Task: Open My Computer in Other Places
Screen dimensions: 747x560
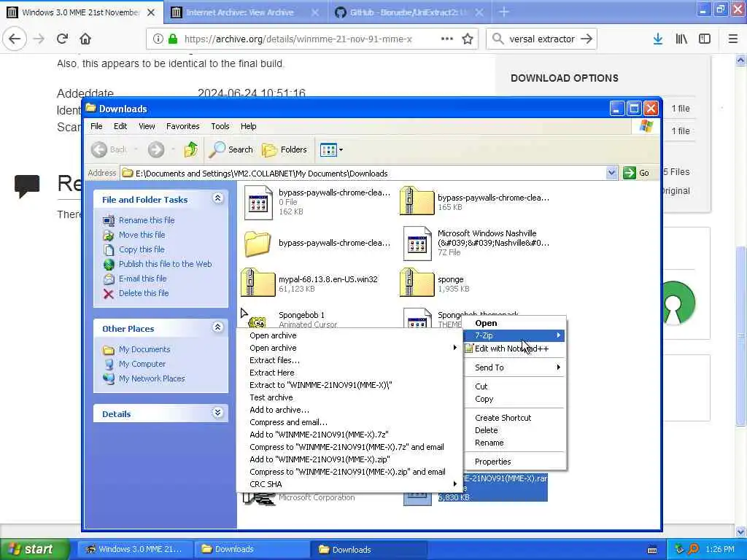Action: [x=142, y=364]
